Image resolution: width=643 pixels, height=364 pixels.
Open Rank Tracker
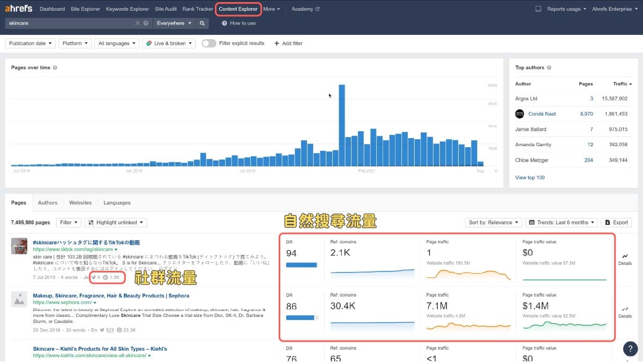197,9
